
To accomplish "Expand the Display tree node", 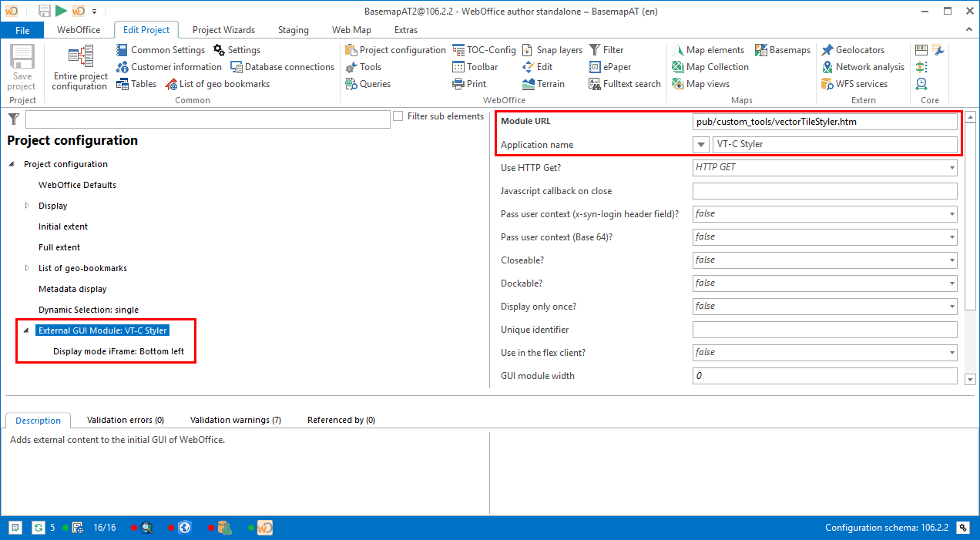I will pos(27,206).
